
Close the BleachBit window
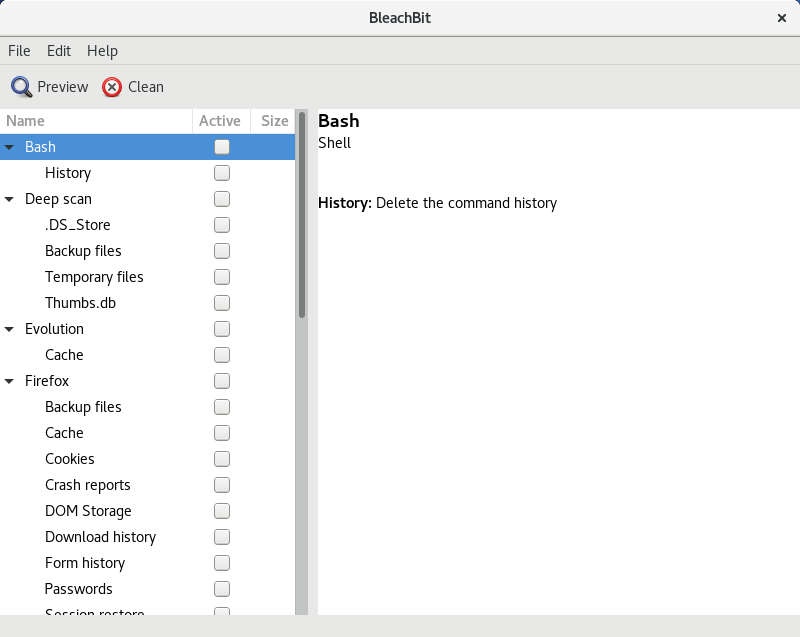(x=782, y=18)
